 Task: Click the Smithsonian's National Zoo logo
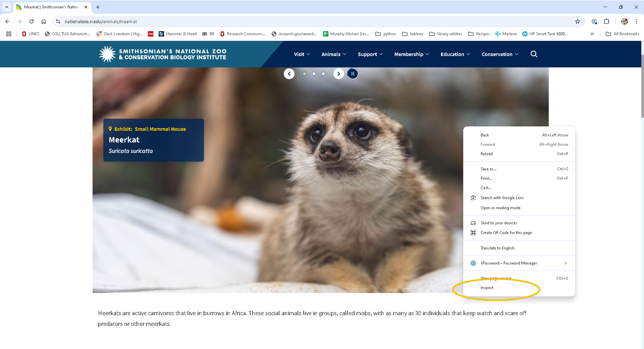(x=163, y=54)
